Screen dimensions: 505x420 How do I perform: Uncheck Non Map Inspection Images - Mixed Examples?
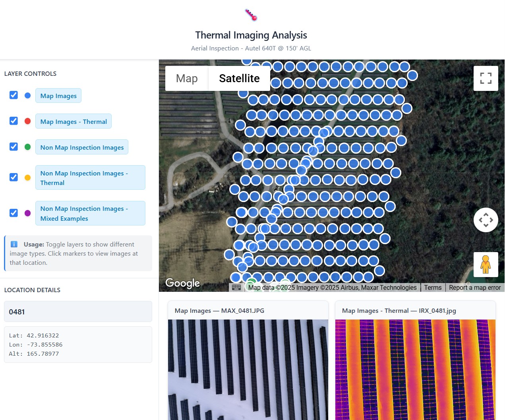[x=14, y=213]
